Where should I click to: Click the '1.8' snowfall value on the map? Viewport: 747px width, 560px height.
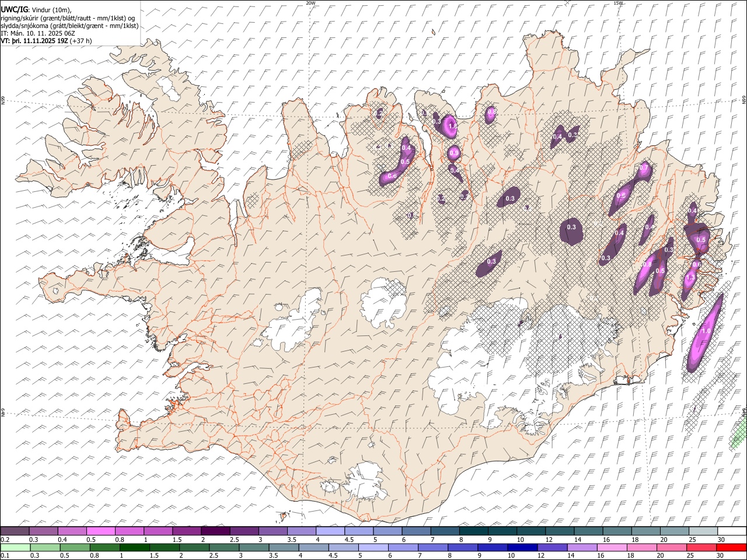coord(453,125)
